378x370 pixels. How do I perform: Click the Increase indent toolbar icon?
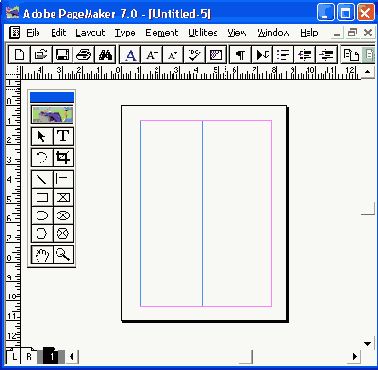pos(326,54)
